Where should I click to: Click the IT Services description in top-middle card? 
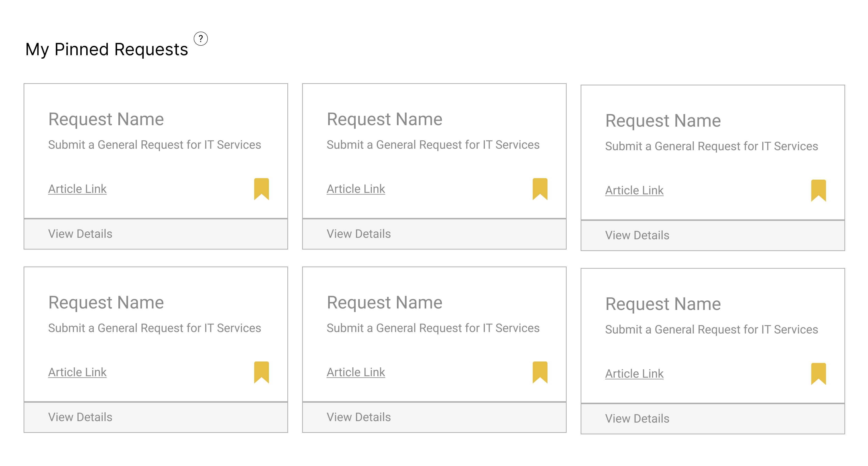click(x=433, y=145)
